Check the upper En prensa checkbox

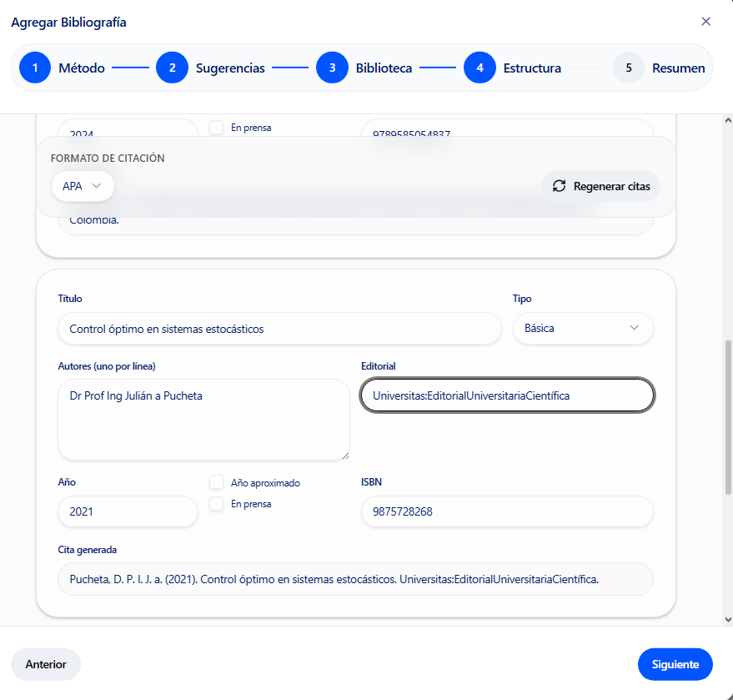[x=217, y=128]
